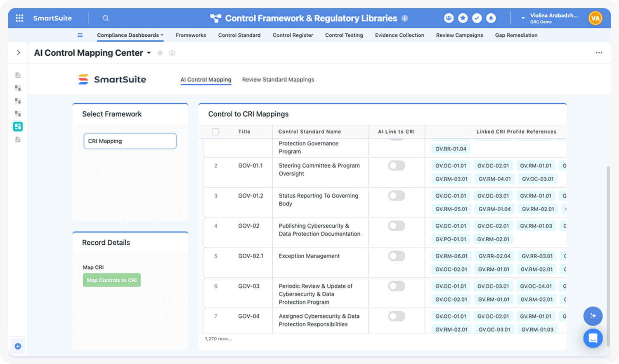619x364 pixels.
Task: Check the select-all checkbox in table header
Action: tap(215, 132)
